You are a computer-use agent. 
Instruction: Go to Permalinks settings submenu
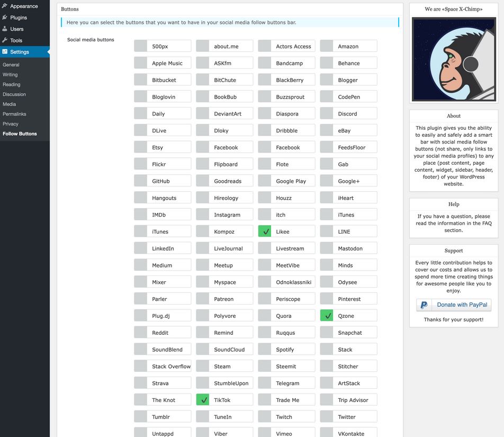tap(14, 114)
